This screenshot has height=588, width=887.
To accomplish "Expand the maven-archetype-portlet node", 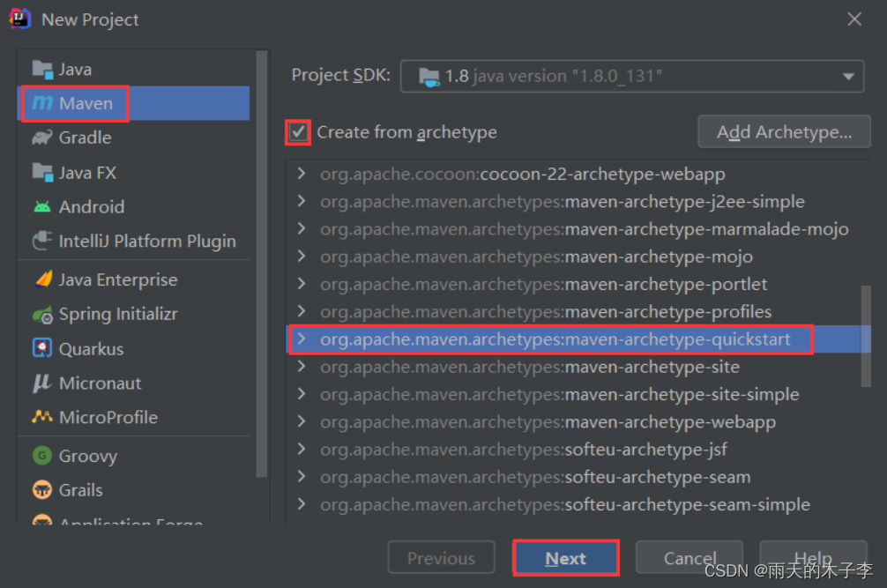I will point(302,284).
